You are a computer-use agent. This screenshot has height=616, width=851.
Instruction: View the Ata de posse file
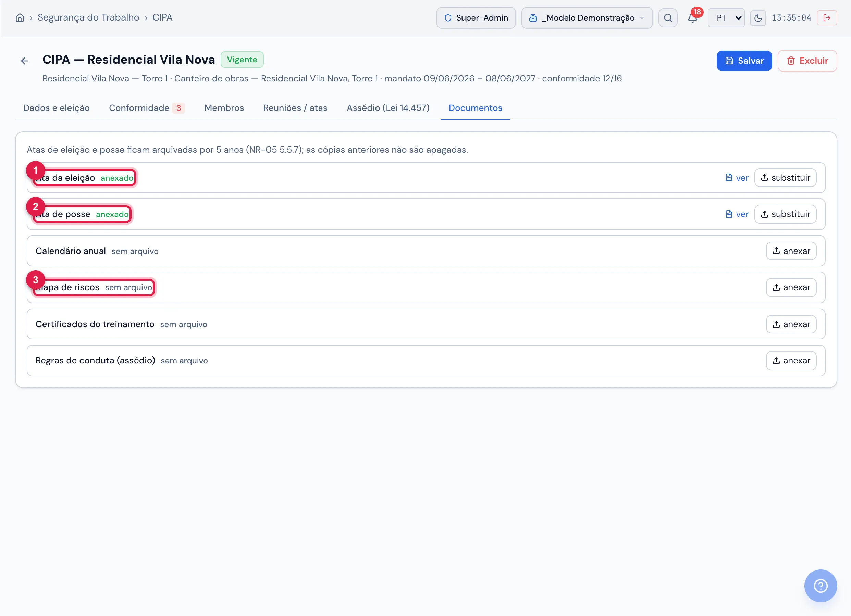[x=737, y=214]
